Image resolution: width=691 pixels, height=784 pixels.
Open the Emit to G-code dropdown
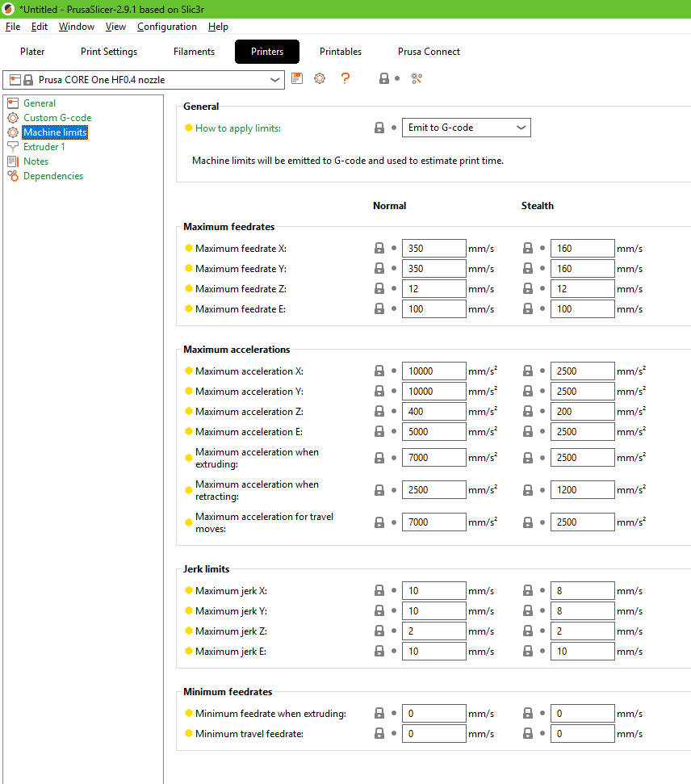pos(466,128)
